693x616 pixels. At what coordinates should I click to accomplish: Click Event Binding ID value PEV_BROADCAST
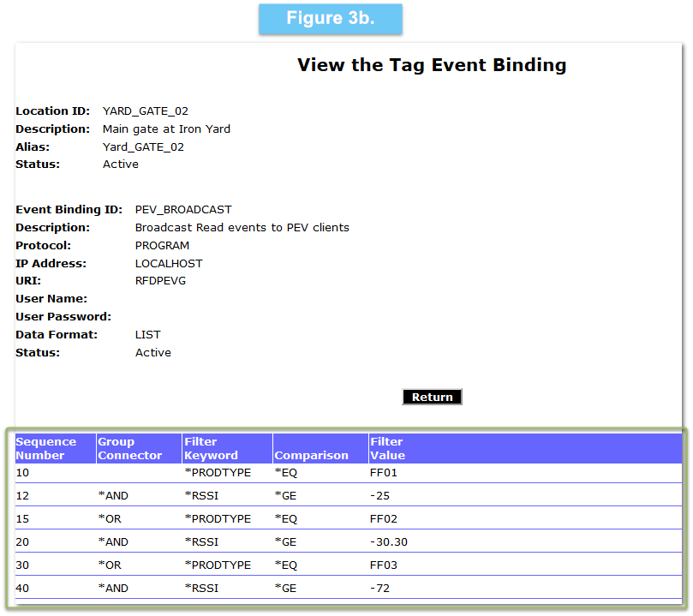pos(183,209)
